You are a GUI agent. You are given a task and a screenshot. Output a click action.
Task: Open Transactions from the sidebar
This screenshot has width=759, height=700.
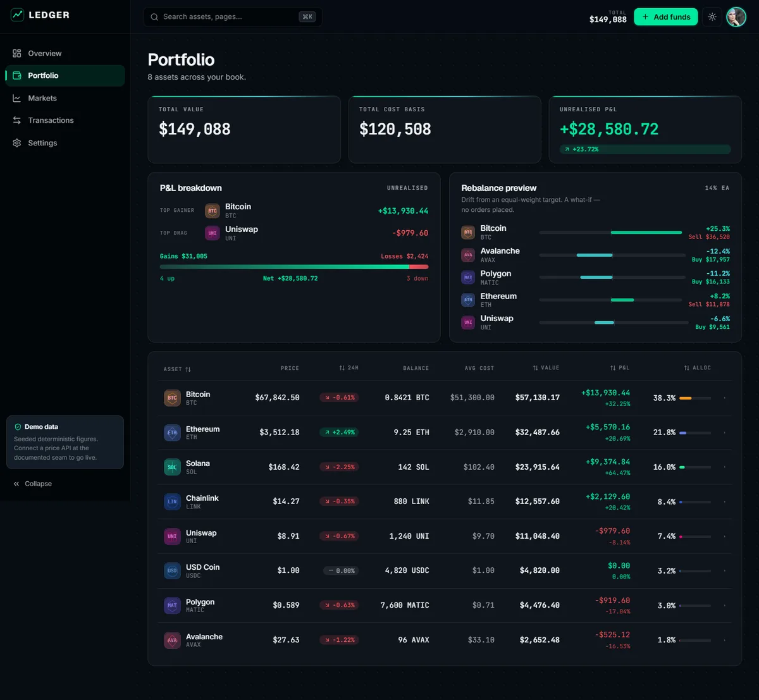tap(65, 120)
